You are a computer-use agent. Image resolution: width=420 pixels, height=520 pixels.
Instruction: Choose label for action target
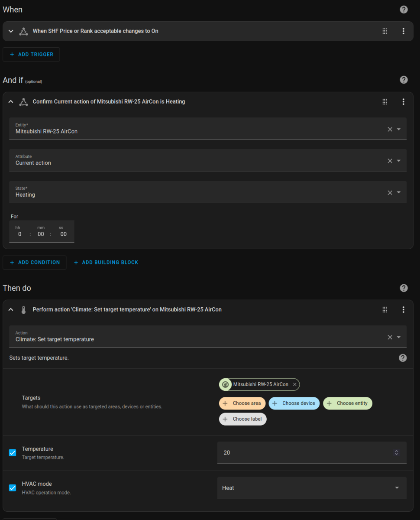coord(243,419)
